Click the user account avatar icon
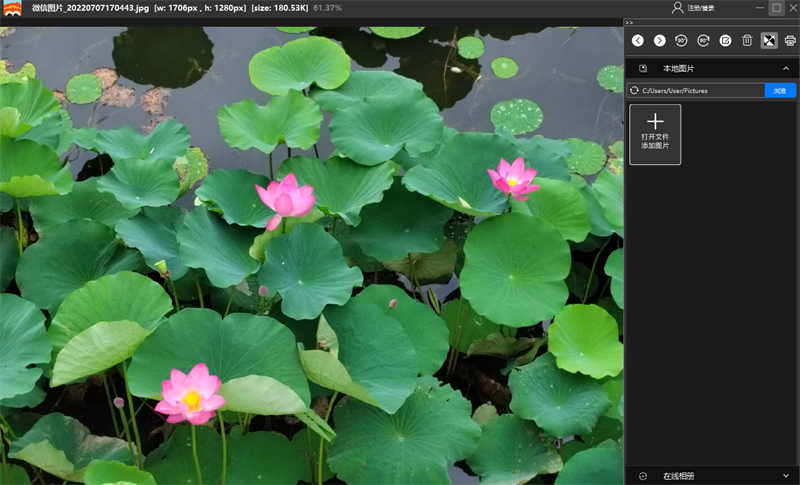This screenshot has width=800, height=485. [678, 8]
